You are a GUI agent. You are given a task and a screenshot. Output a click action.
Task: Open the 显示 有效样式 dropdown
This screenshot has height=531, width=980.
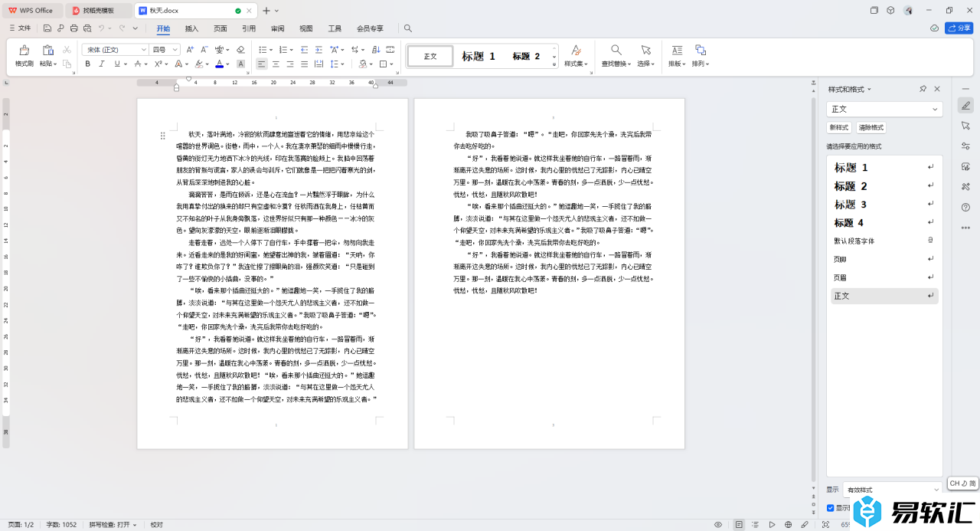point(892,490)
